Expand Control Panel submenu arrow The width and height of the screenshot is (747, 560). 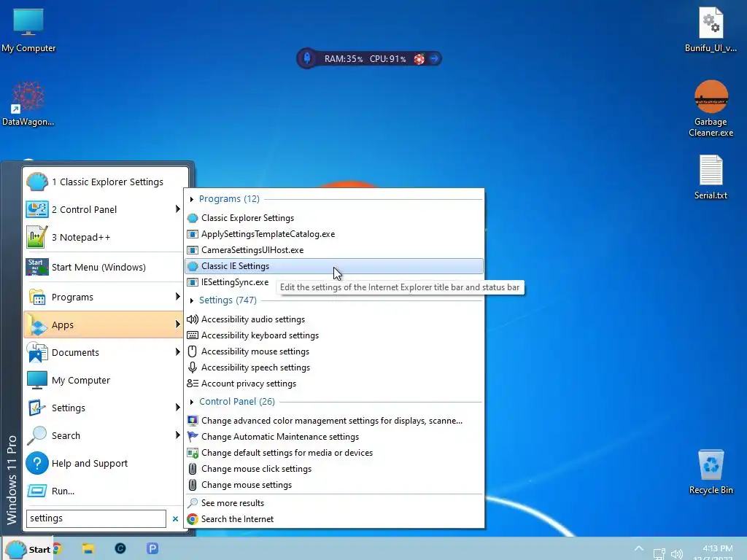pos(178,209)
